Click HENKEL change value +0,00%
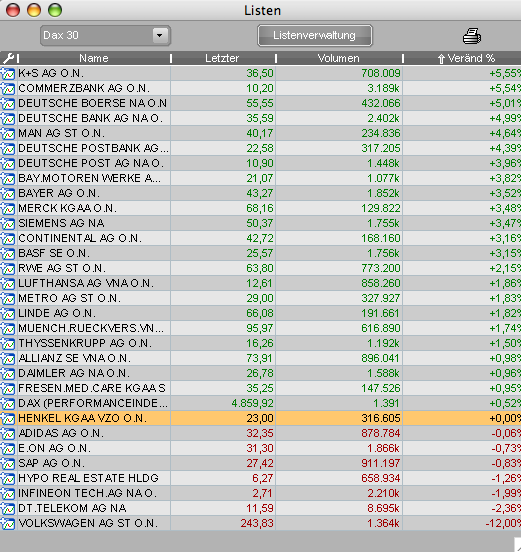The width and height of the screenshot is (521, 552). coord(505,418)
